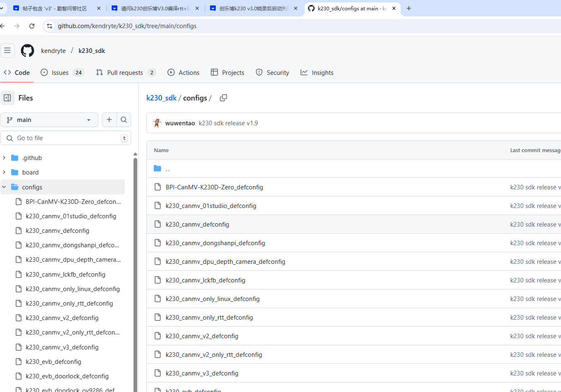Open the k230_sdk repository header link

(x=92, y=51)
